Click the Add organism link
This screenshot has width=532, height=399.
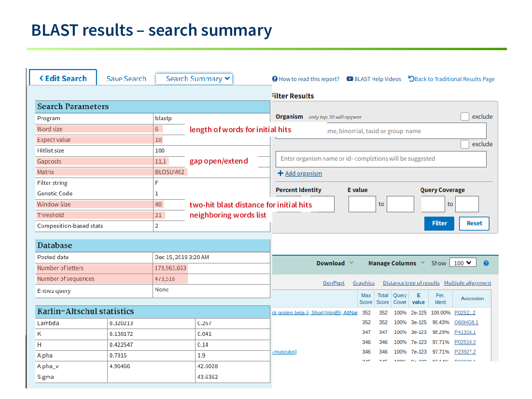(x=303, y=174)
